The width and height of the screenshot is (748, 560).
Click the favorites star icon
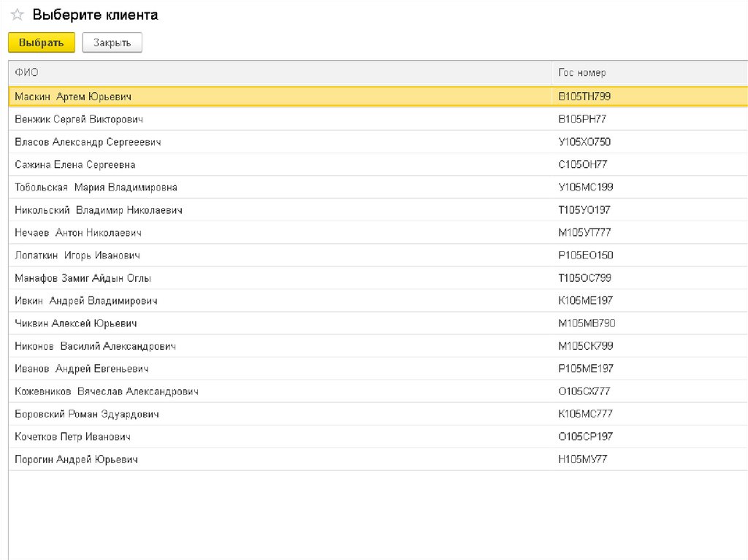click(x=18, y=15)
